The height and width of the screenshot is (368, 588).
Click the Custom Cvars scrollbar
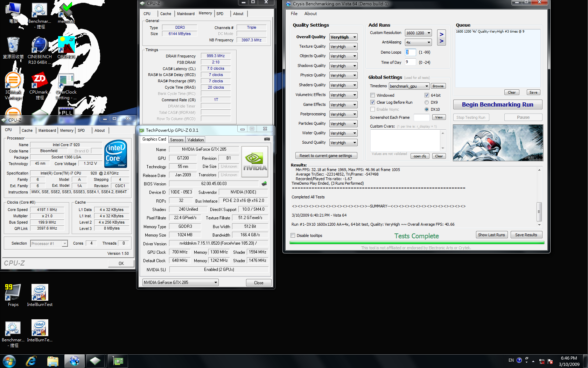(443, 141)
